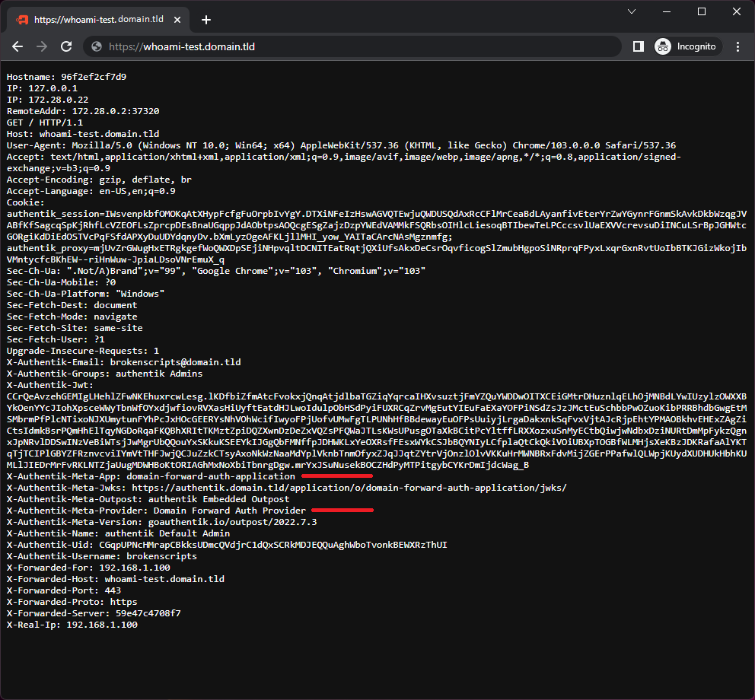This screenshot has width=755, height=700.
Task: Expand the tab search chevron
Action: point(632,11)
